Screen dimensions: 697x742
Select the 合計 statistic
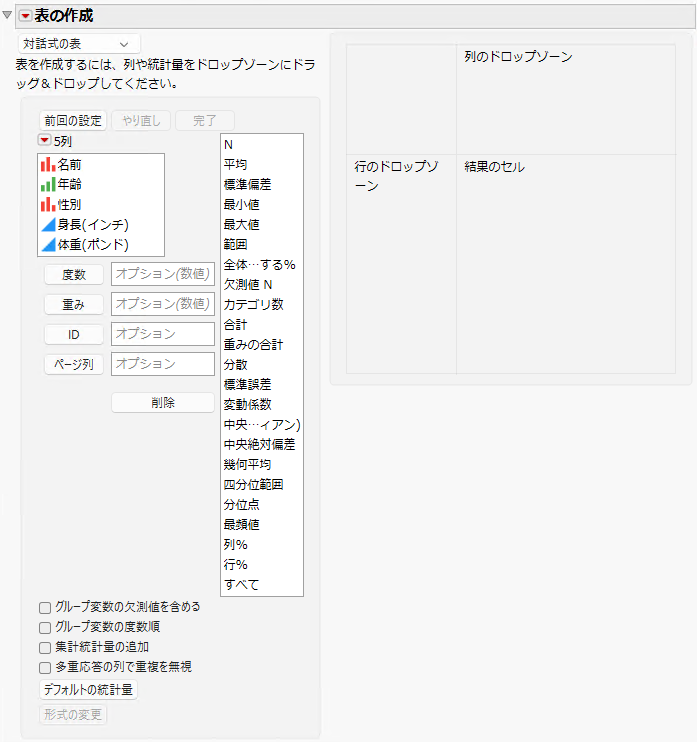coord(262,325)
